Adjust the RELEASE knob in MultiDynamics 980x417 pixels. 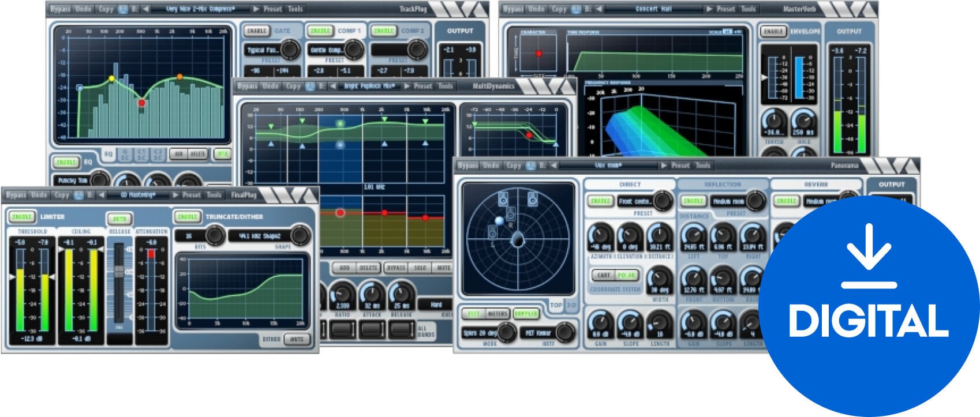point(402,294)
